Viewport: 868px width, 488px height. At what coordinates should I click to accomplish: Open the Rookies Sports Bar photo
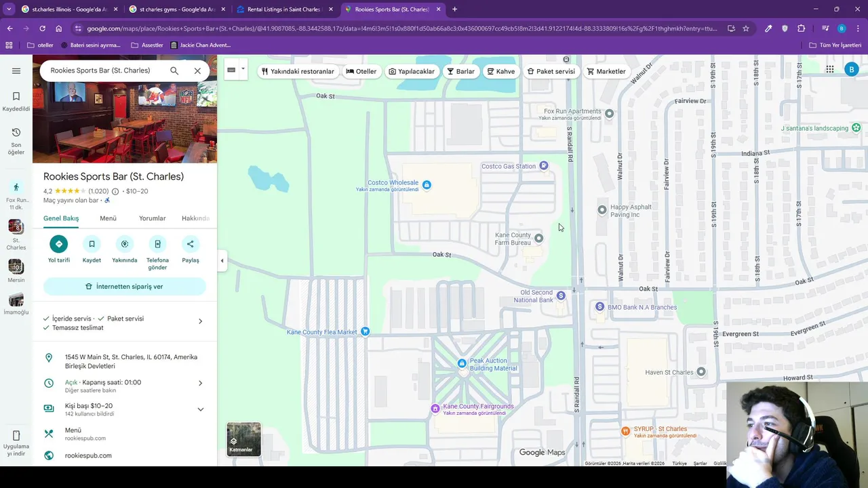125,122
